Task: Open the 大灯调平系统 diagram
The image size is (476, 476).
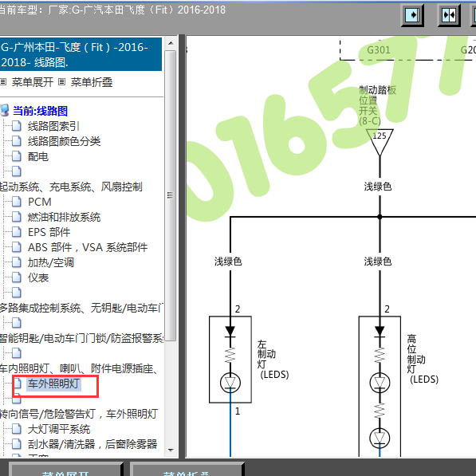Action: point(59,429)
